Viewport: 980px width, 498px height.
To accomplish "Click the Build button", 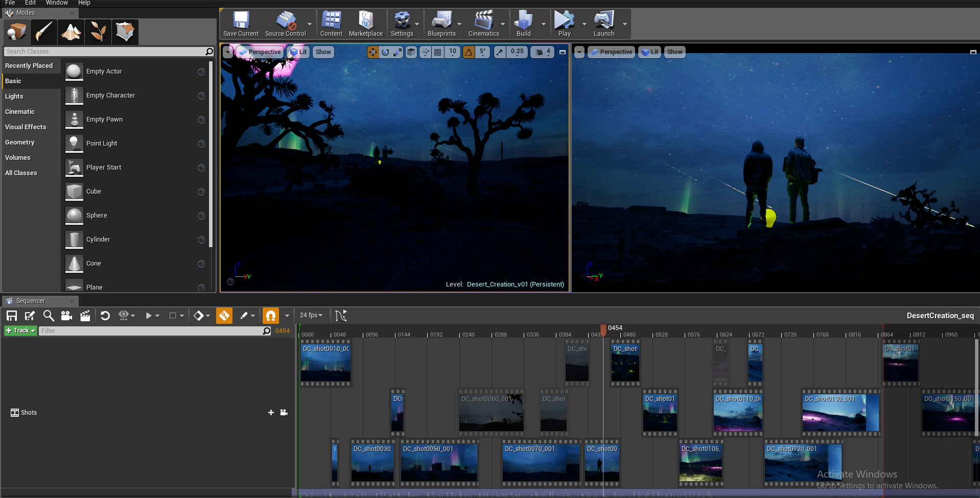I will click(523, 24).
